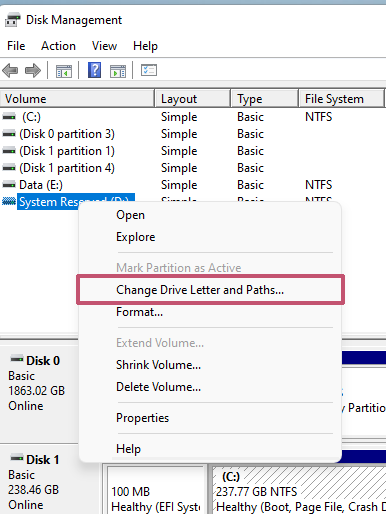
Task: Select the (Disk 0 partition 3) row
Action: pos(193,134)
